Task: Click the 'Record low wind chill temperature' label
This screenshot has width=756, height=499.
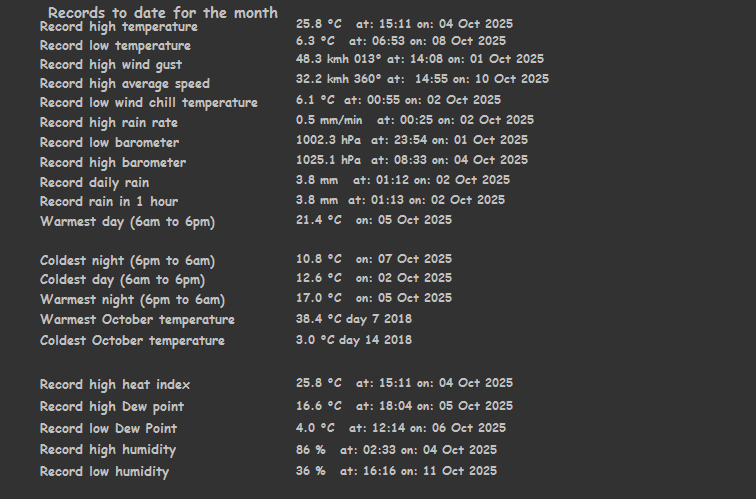Action: pyautogui.click(x=148, y=103)
